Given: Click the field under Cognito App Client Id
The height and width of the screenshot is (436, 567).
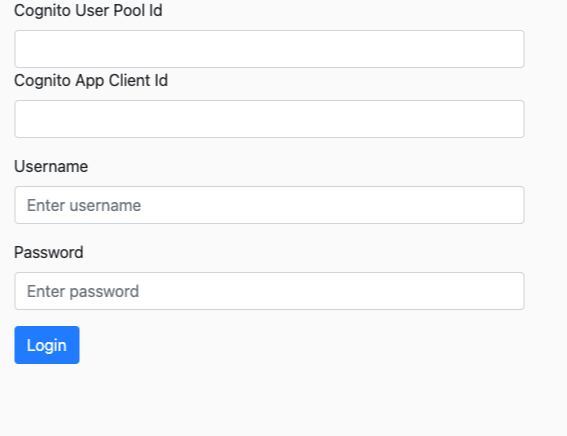Looking at the screenshot, I should point(269,119).
